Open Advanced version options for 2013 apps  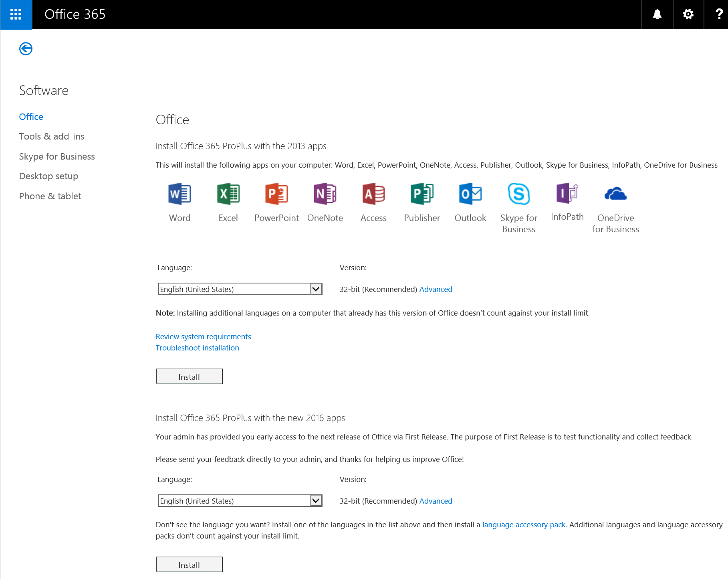[436, 289]
